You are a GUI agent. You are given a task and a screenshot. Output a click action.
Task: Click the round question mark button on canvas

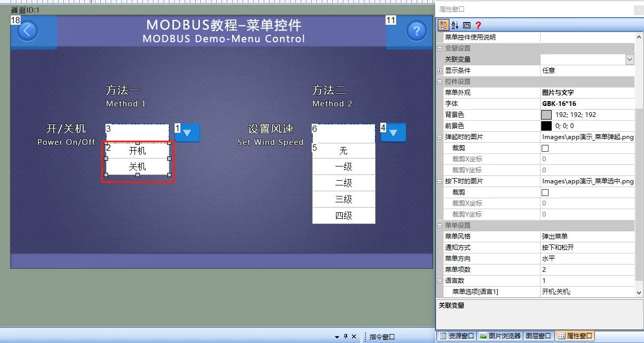click(416, 31)
